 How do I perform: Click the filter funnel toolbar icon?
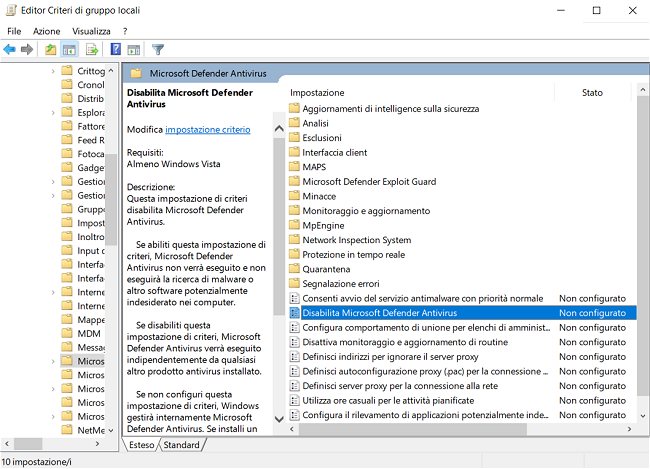tap(158, 50)
